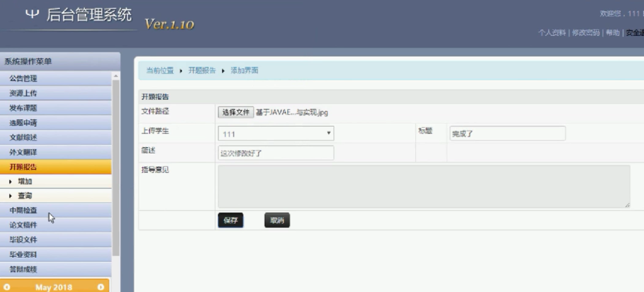Click the 修改密码 link
The image size is (644, 292).
click(x=585, y=33)
